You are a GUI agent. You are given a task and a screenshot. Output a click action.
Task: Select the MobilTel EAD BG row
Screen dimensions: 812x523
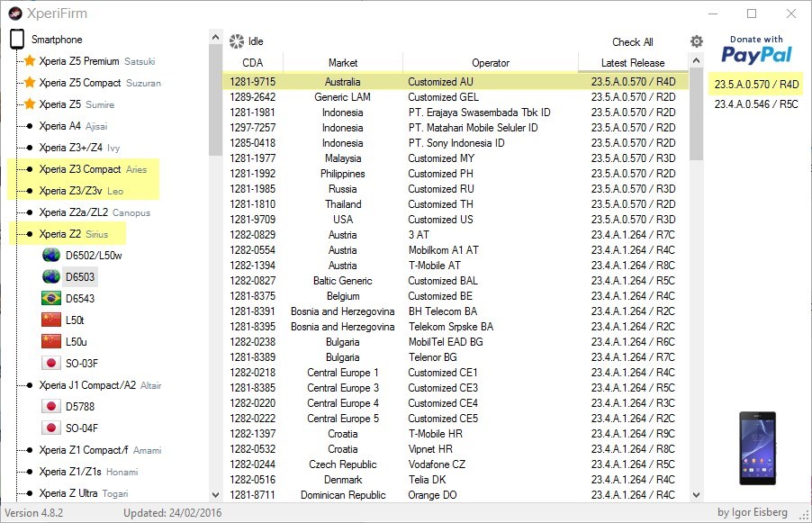point(456,342)
